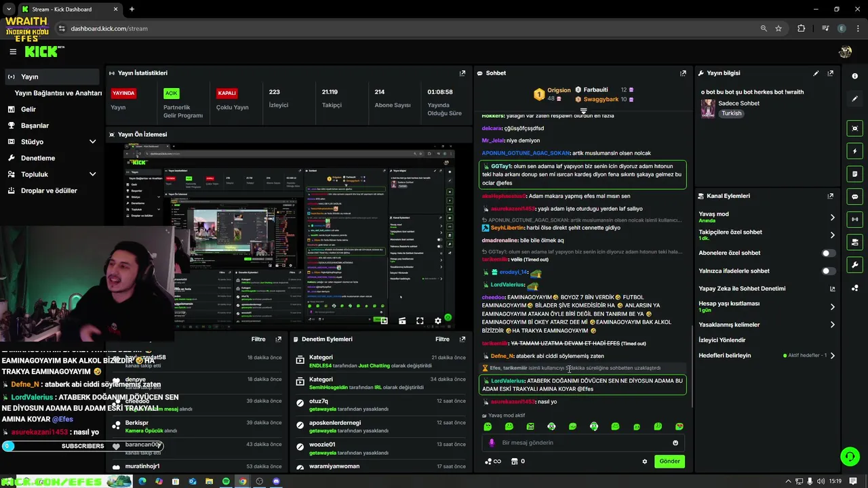Expand the Stüdyo sidebar section

click(92, 142)
